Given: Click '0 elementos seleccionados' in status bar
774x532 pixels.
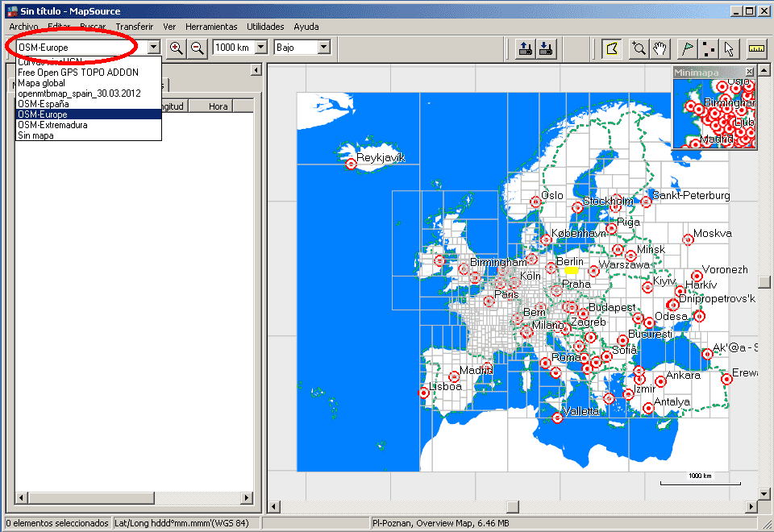Looking at the screenshot, I should point(57,523).
